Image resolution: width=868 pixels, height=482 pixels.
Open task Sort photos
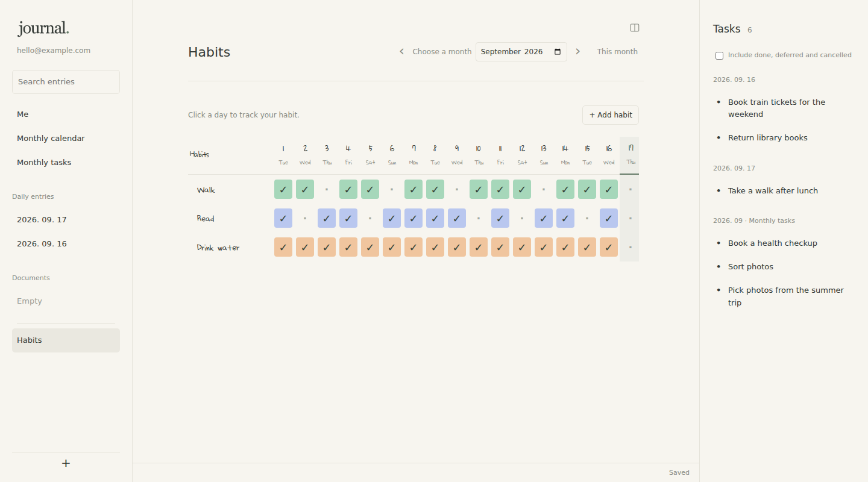(x=750, y=267)
